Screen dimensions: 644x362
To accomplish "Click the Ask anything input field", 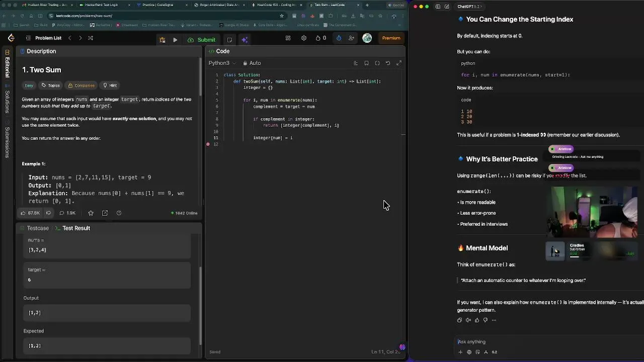I will pyautogui.click(x=548, y=342).
